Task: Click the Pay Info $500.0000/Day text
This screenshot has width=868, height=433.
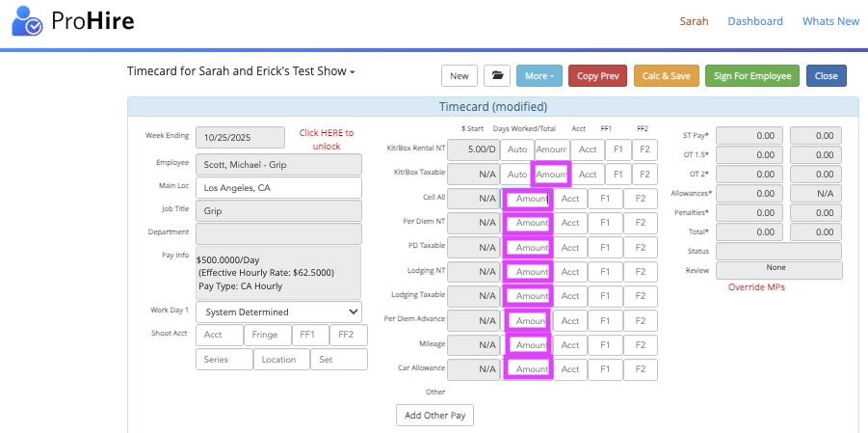Action: tap(228, 260)
